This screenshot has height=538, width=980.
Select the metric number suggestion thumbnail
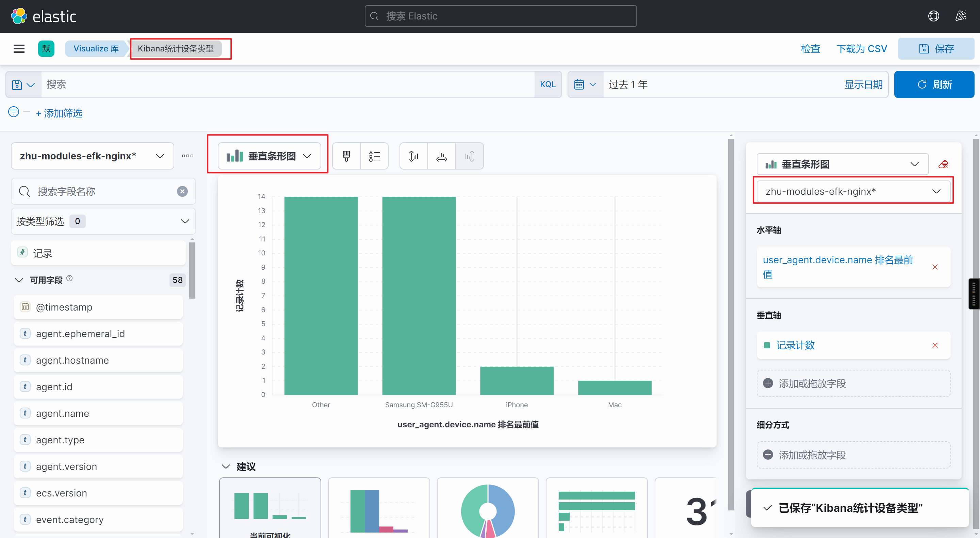[x=686, y=508]
